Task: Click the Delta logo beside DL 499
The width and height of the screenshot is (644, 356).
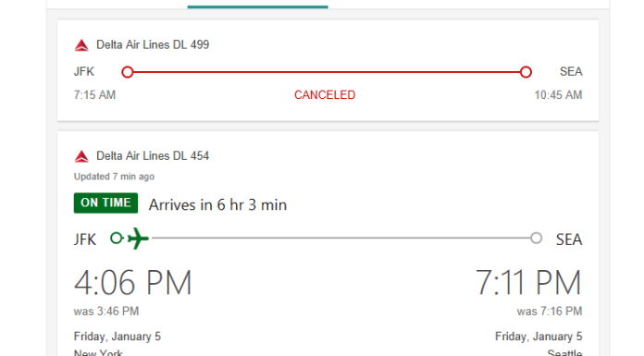Action: pos(81,45)
